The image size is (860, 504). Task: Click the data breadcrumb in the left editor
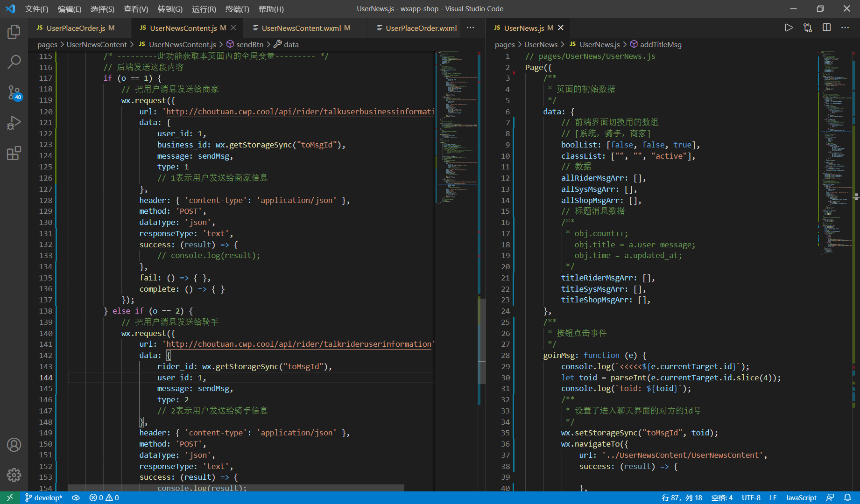[x=286, y=45]
